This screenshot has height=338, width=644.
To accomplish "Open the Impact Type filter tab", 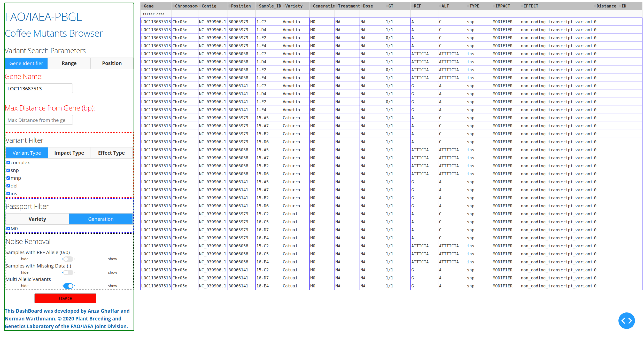I will click(x=69, y=153).
